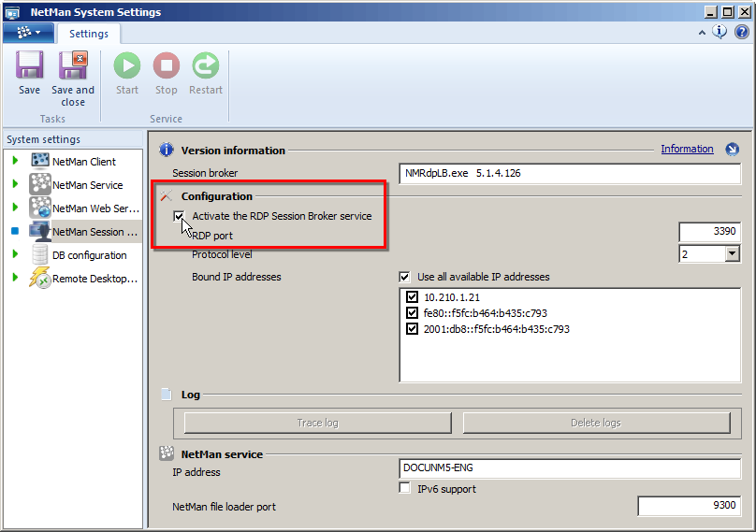This screenshot has height=532, width=756.
Task: Expand the NetMan Client tree node
Action: click(x=16, y=162)
